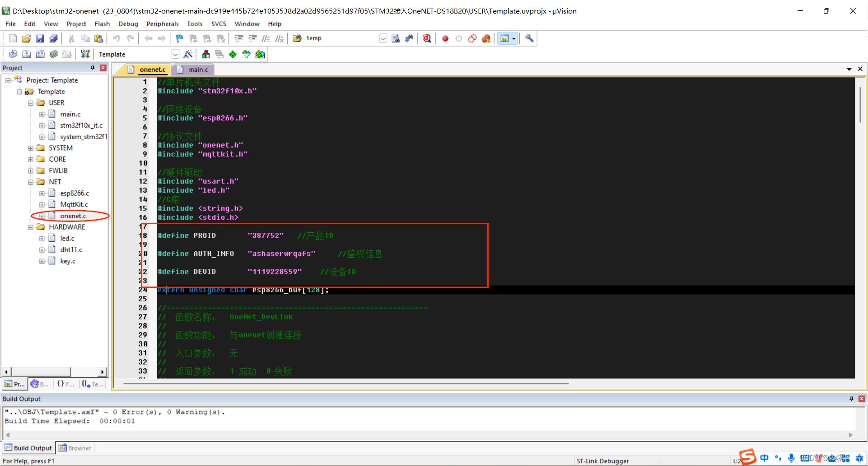Select esp8266.c in project tree
The image size is (868, 466).
74,193
